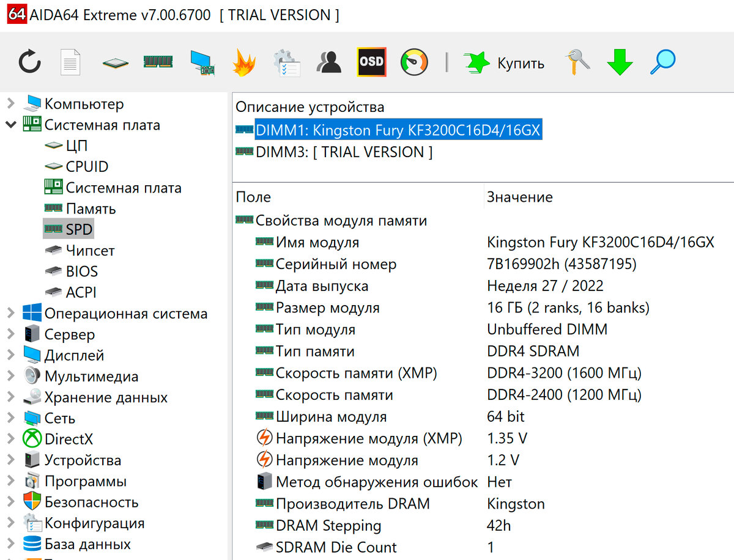Open the Report page icon
The height and width of the screenshot is (560, 734).
coord(70,62)
